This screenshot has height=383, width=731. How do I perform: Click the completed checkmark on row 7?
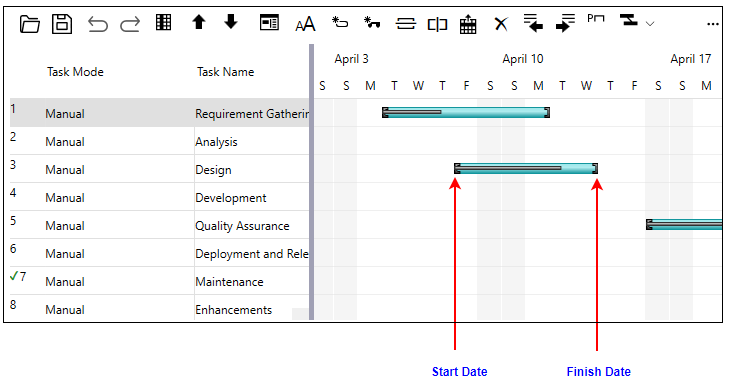(14, 276)
